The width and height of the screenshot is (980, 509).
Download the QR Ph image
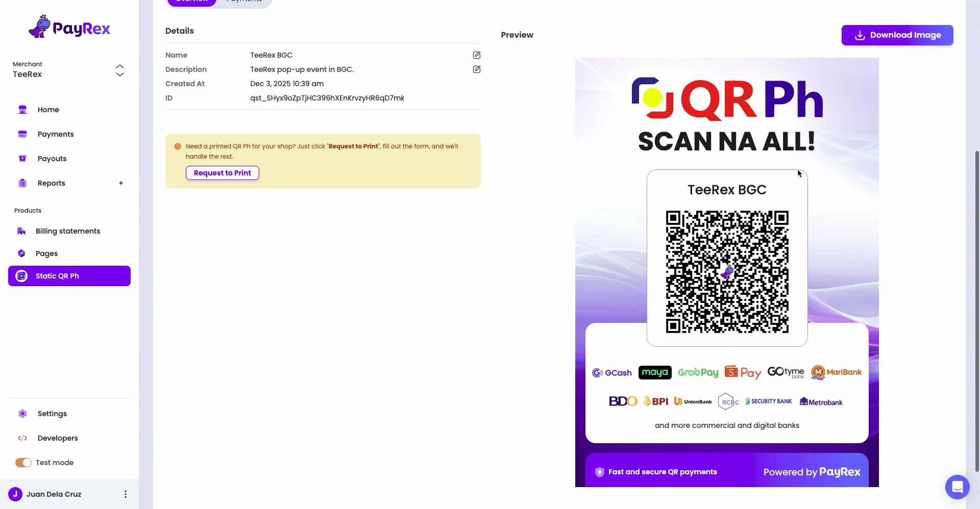[897, 35]
